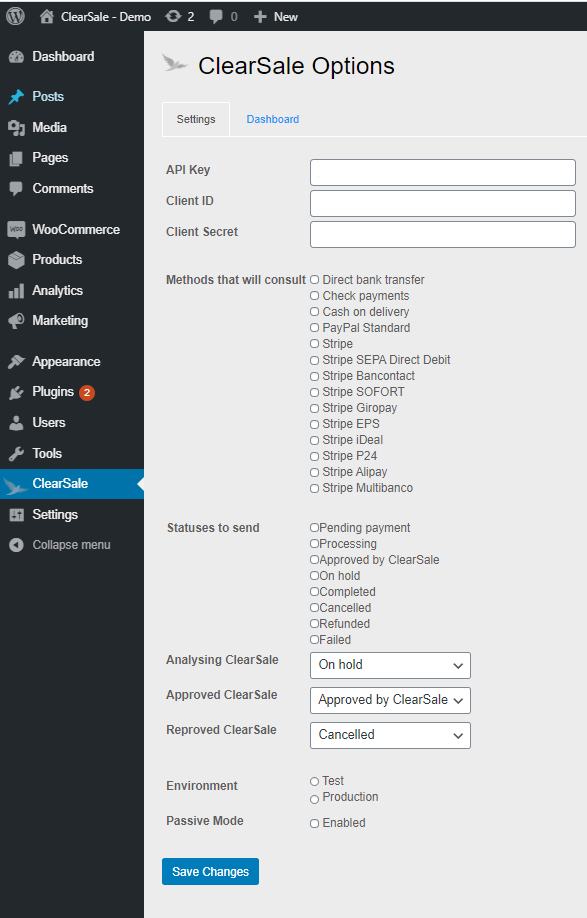Open the Reproved ClearSale dropdown
The image size is (587, 918).
pyautogui.click(x=390, y=735)
